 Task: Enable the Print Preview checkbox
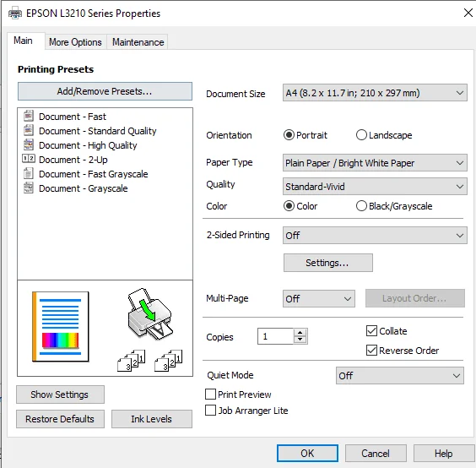211,395
